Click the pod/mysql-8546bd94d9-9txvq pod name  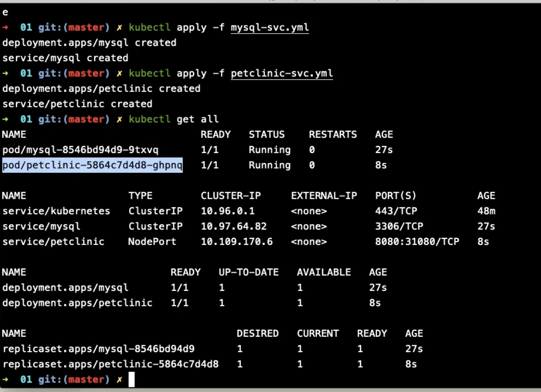[x=80, y=150]
